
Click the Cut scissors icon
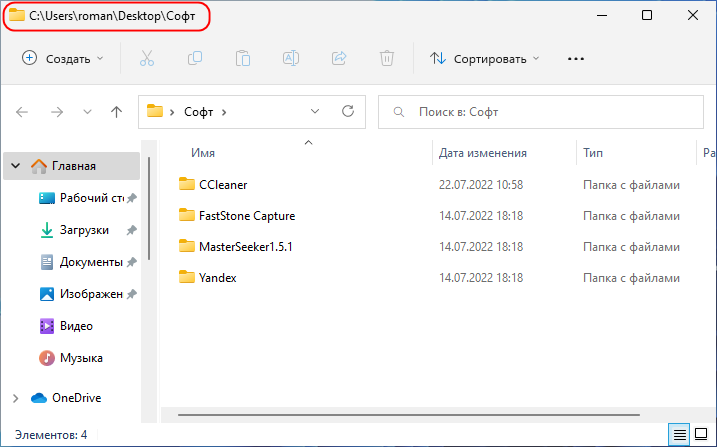coord(147,59)
